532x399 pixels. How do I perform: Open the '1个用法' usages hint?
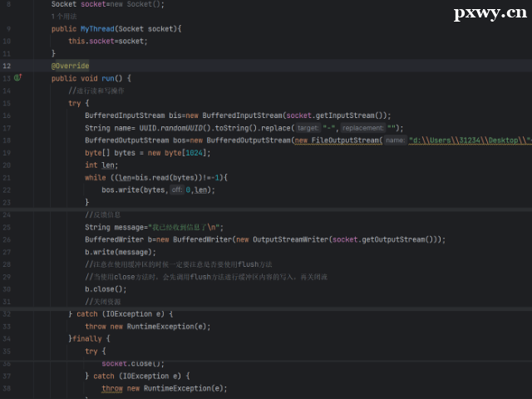click(x=66, y=17)
